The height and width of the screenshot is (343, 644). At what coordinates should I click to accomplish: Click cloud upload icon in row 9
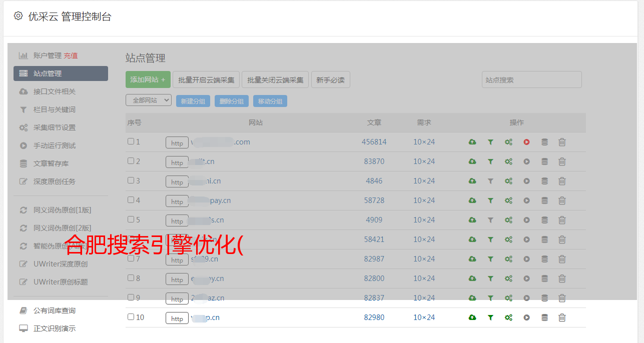coord(472,298)
